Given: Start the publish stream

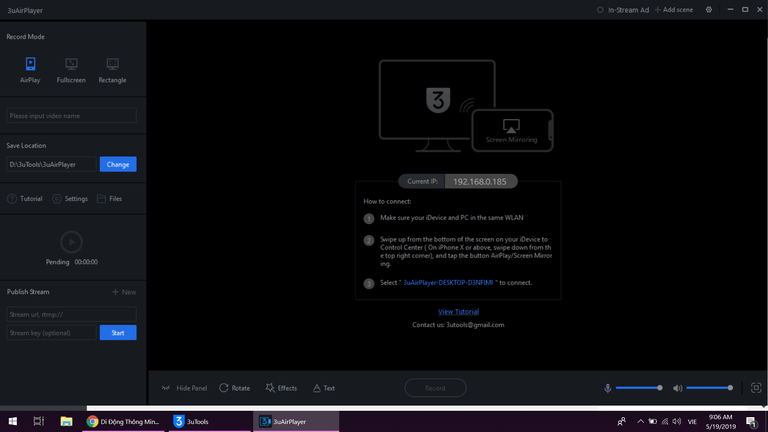Looking at the screenshot, I should pos(118,333).
